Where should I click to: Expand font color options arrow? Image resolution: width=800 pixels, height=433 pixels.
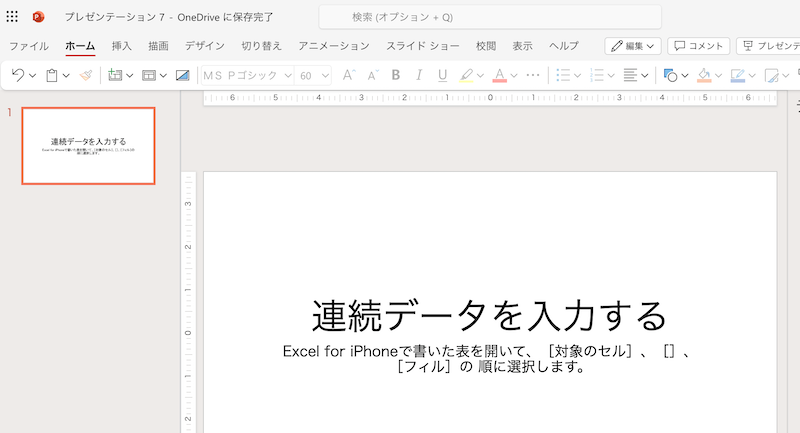(514, 75)
